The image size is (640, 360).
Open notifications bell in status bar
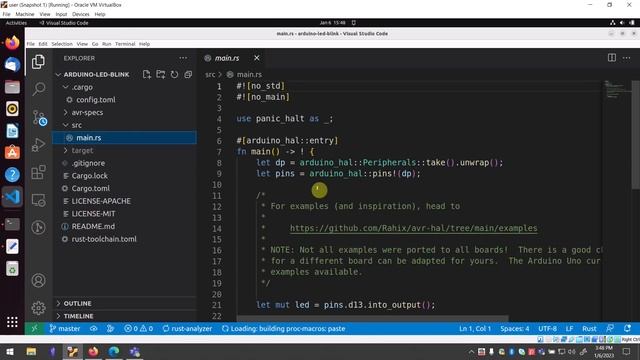tap(627, 329)
